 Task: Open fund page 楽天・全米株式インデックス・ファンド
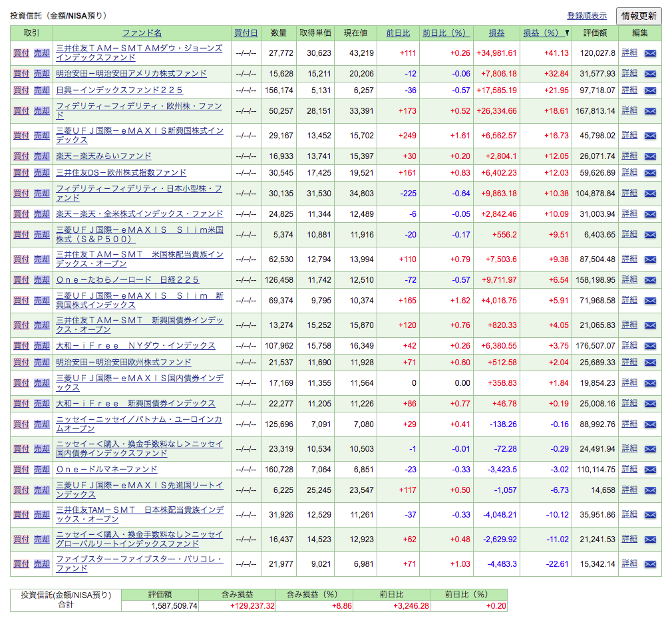coord(140,214)
